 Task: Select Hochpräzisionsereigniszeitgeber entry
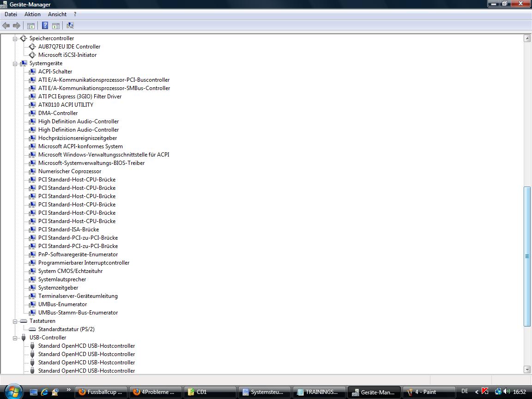click(x=78, y=138)
